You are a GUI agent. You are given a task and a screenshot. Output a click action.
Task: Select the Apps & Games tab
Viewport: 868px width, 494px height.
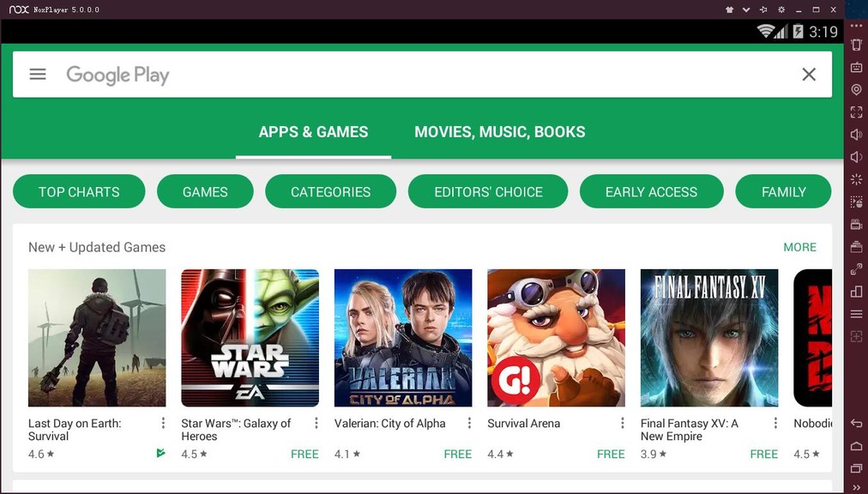[313, 132]
